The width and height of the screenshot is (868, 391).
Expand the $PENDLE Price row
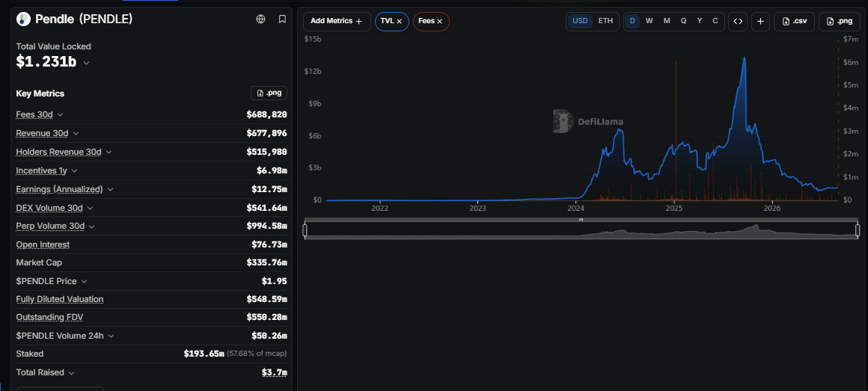[x=84, y=281]
